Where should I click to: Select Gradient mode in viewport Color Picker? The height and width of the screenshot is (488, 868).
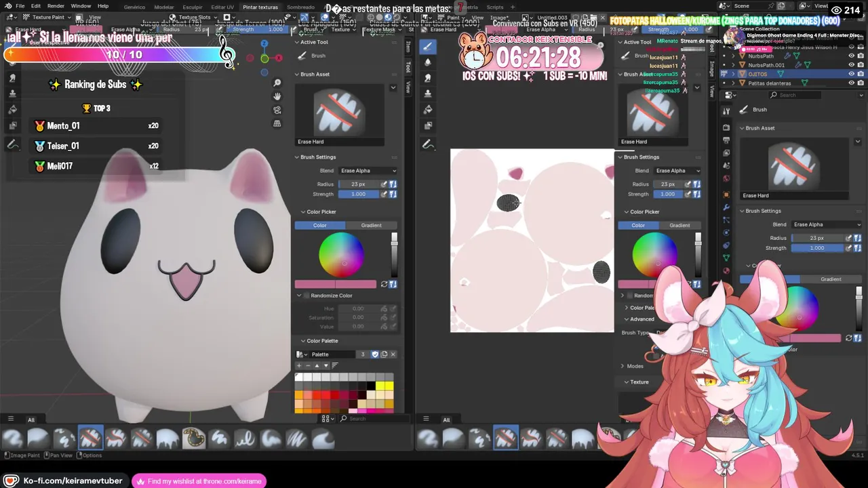[x=371, y=225]
